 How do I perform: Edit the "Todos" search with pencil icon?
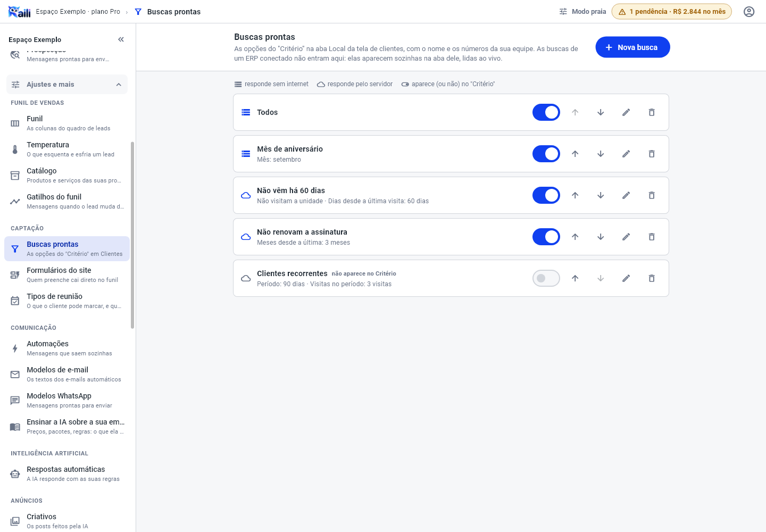pyautogui.click(x=626, y=112)
